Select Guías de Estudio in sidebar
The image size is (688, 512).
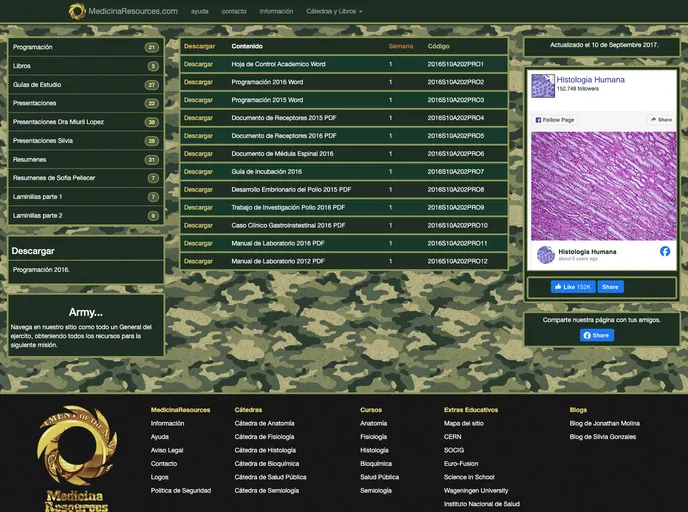coord(37,85)
